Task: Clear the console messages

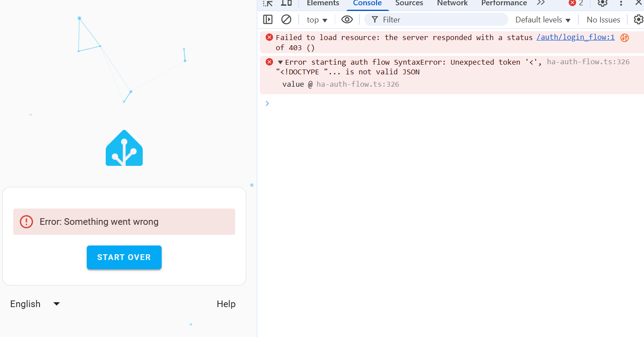Action: point(286,19)
